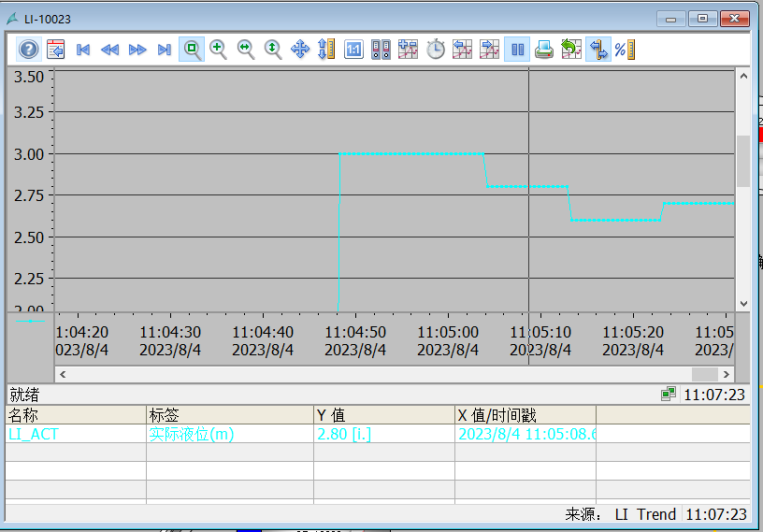Select the vertical value-axis zoom icon
The height and width of the screenshot is (532, 763).
pos(273,50)
